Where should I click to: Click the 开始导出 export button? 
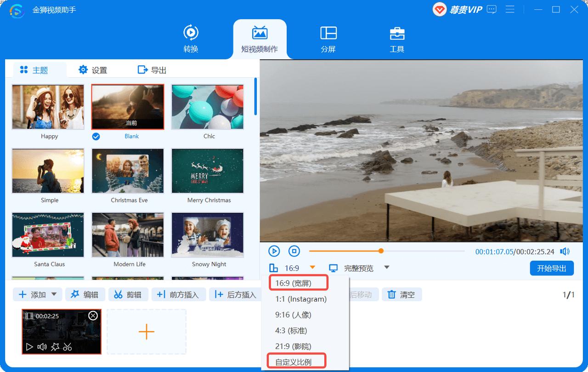coord(552,268)
